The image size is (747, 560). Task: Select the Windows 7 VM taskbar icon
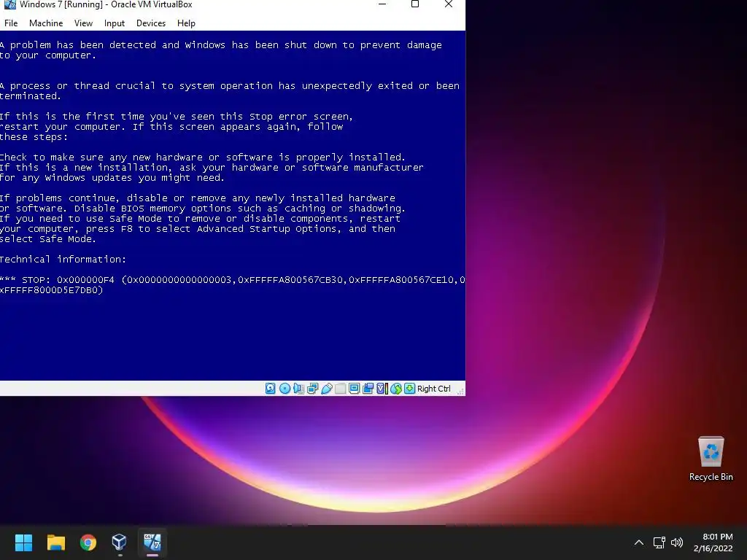(152, 542)
